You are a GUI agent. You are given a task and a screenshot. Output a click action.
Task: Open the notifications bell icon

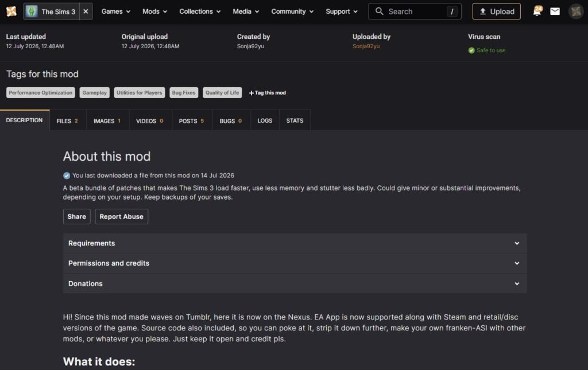click(x=537, y=11)
